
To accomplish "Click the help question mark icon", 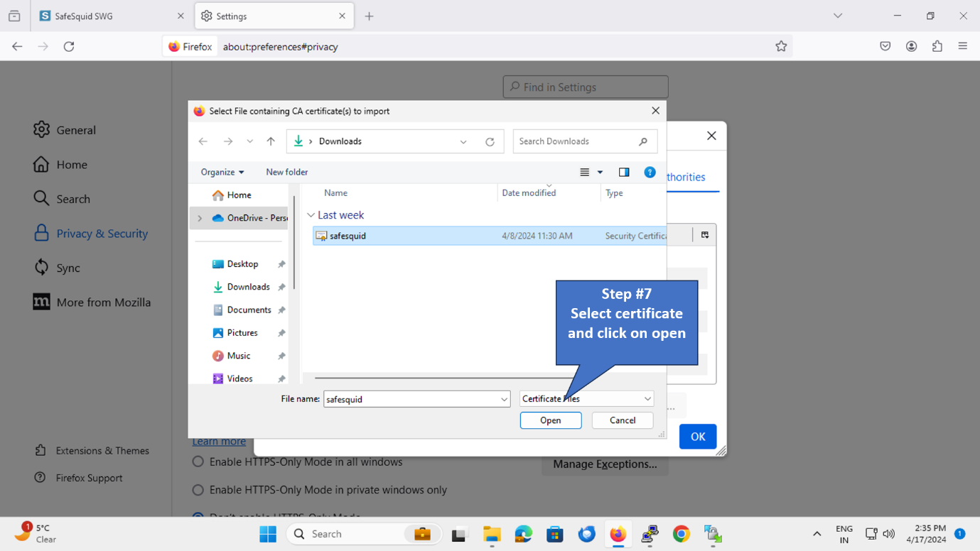I will (x=650, y=172).
